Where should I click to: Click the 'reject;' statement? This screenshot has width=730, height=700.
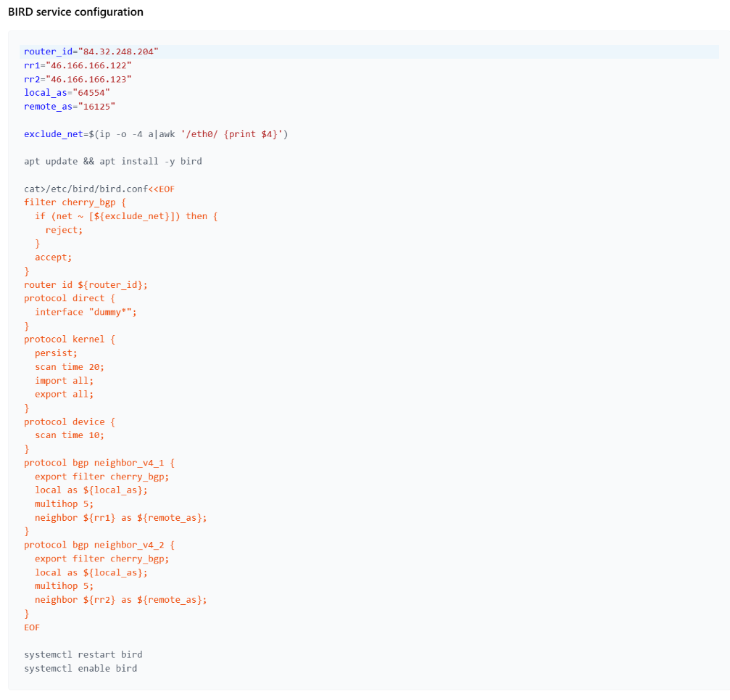point(64,230)
